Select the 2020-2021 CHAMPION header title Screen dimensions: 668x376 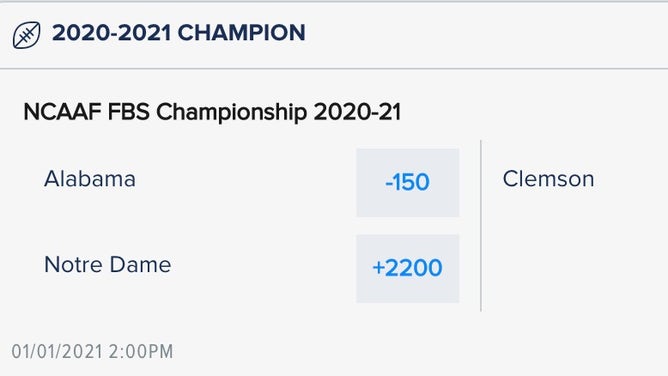(179, 33)
